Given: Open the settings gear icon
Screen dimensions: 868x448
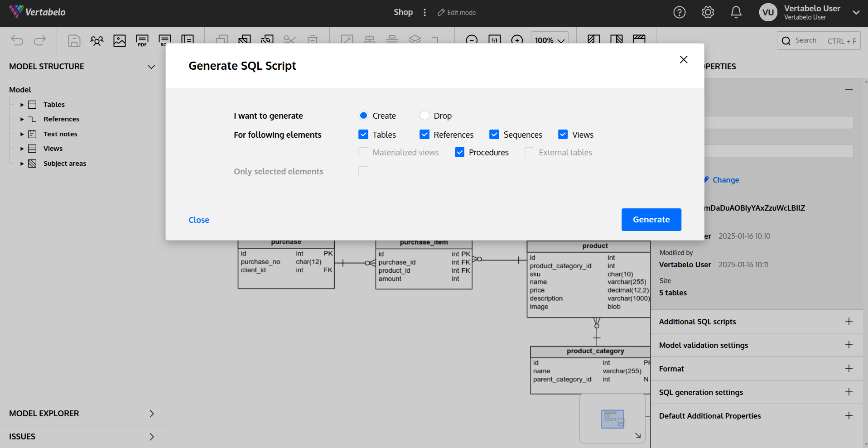Looking at the screenshot, I should click(708, 12).
